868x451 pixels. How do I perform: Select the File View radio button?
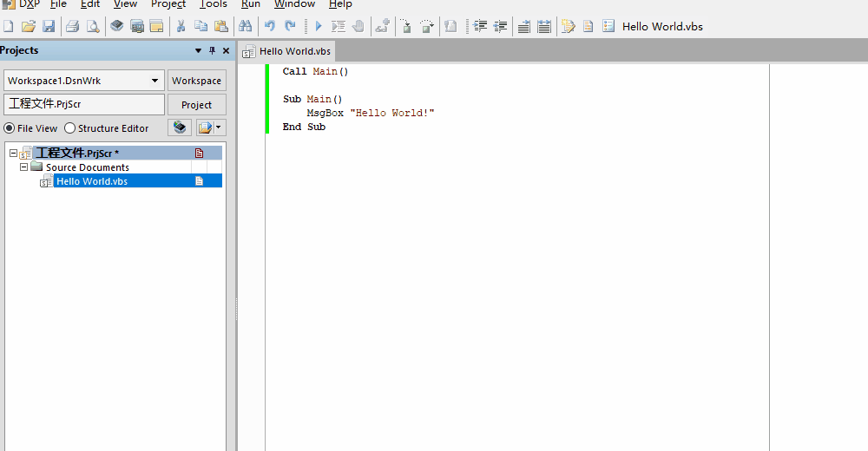click(10, 128)
